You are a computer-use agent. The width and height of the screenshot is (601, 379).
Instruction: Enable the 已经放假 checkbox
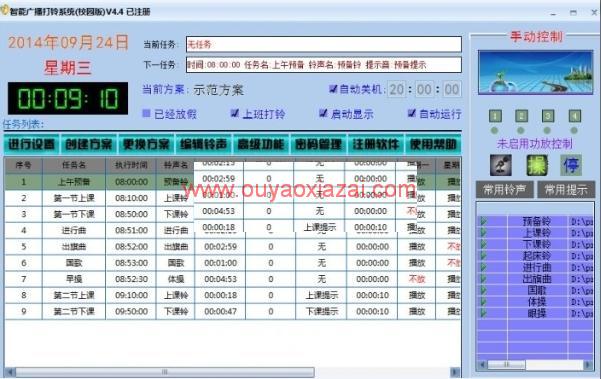point(146,113)
